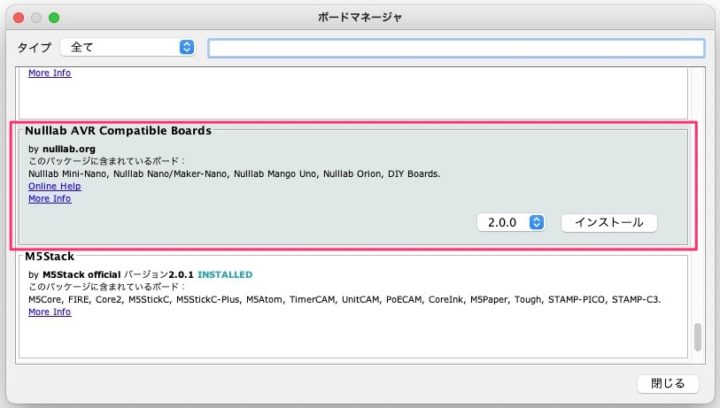Click the vertical scrollbar thumb
This screenshot has height=408, width=720.
(698, 337)
